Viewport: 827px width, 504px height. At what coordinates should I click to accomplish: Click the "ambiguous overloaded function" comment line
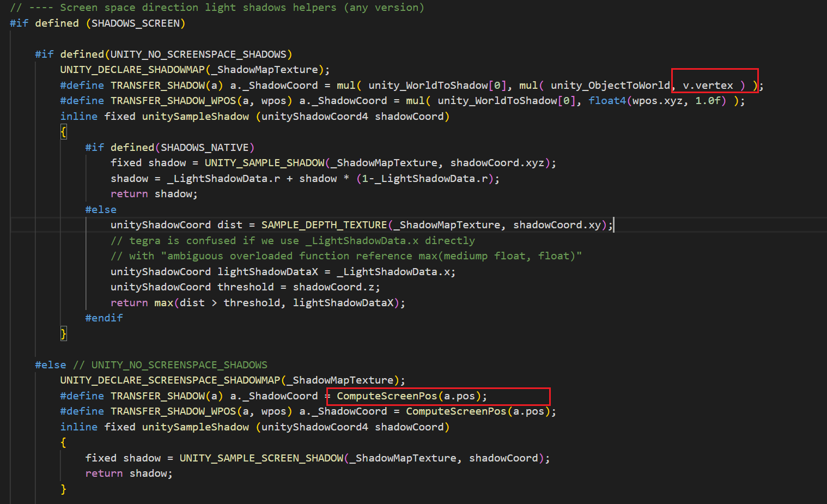click(x=346, y=256)
